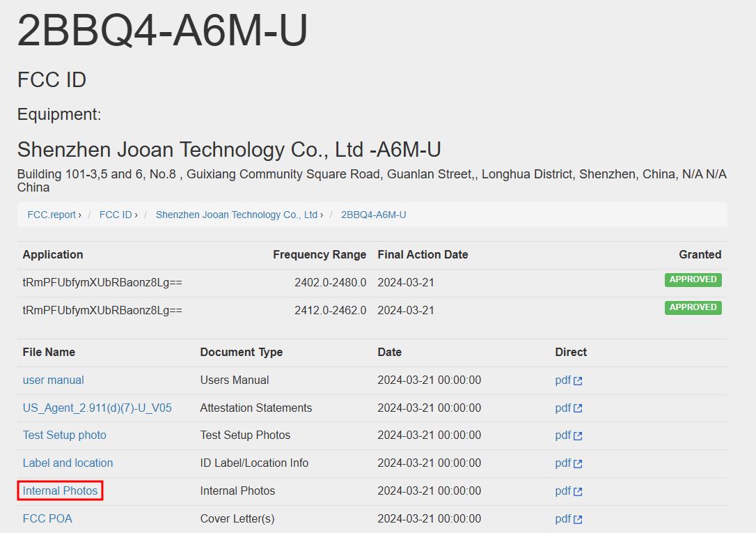
Task: Click the application ID in the 2412.0-2462.0 row
Action: point(102,311)
